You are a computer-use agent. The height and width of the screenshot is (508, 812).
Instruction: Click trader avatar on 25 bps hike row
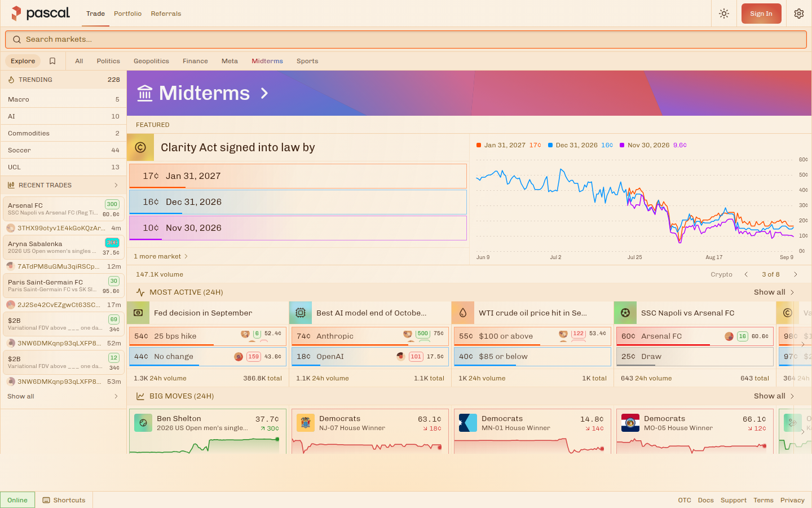click(245, 334)
